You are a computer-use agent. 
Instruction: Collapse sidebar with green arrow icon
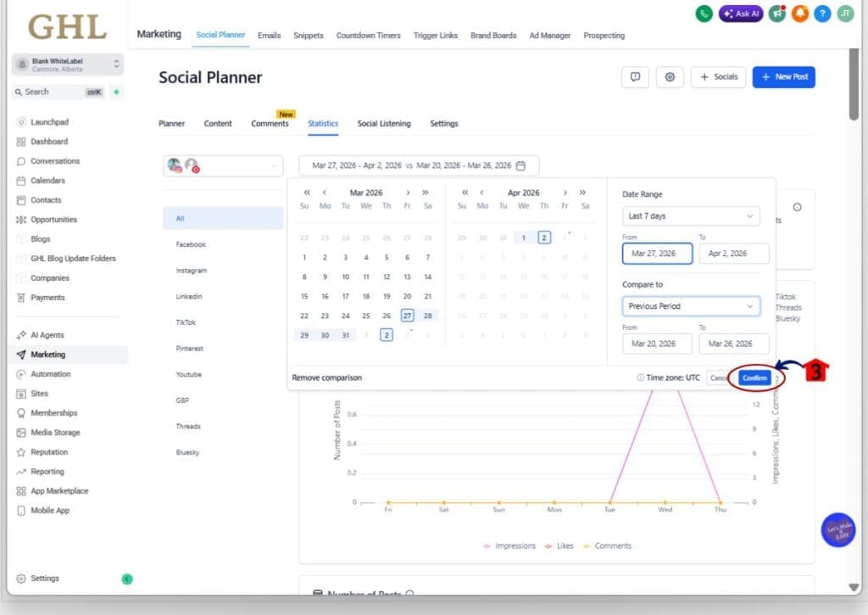(x=127, y=579)
